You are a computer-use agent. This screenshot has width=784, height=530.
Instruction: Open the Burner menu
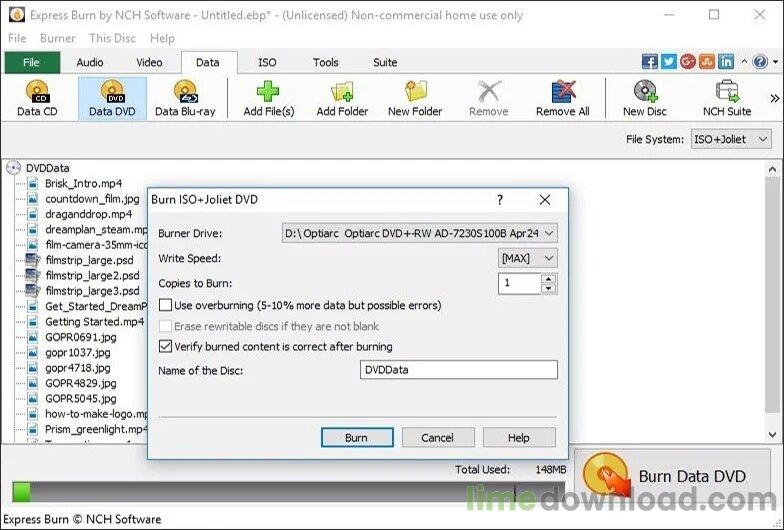pyautogui.click(x=58, y=38)
